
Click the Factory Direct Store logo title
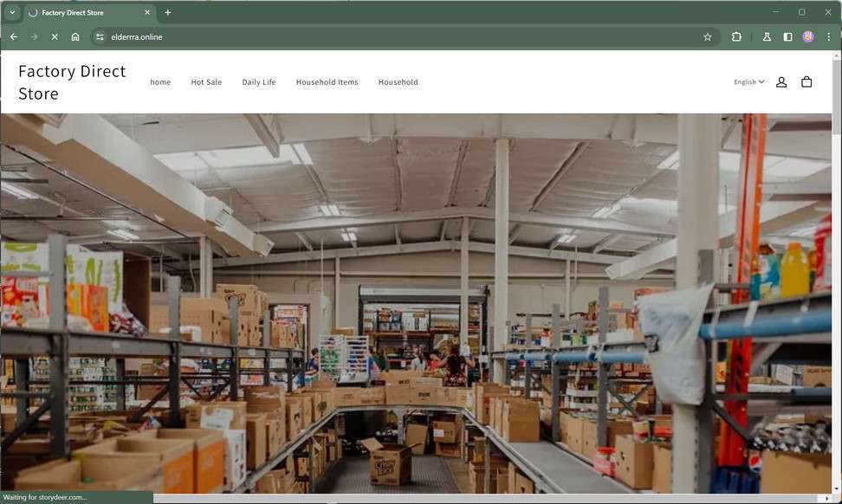(x=72, y=82)
